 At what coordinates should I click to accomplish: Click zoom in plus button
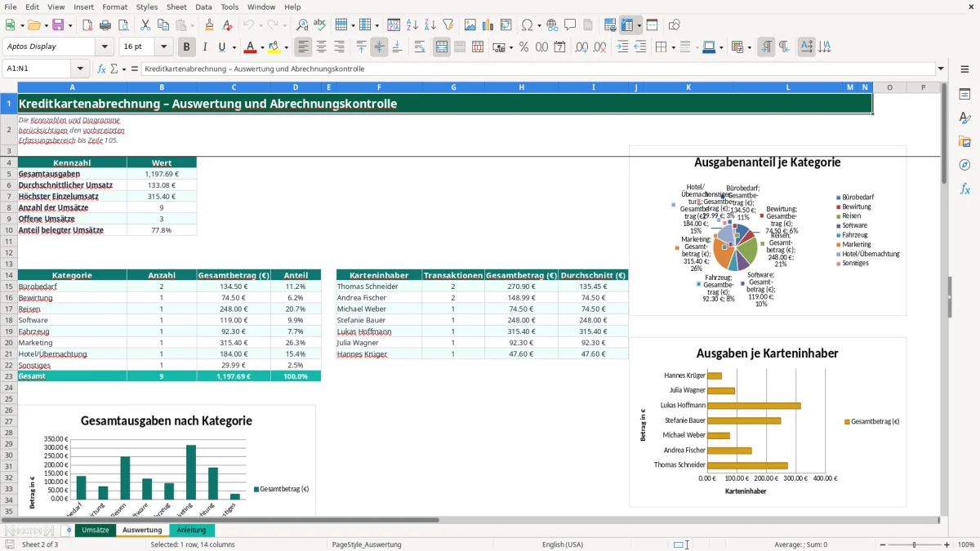coord(947,544)
